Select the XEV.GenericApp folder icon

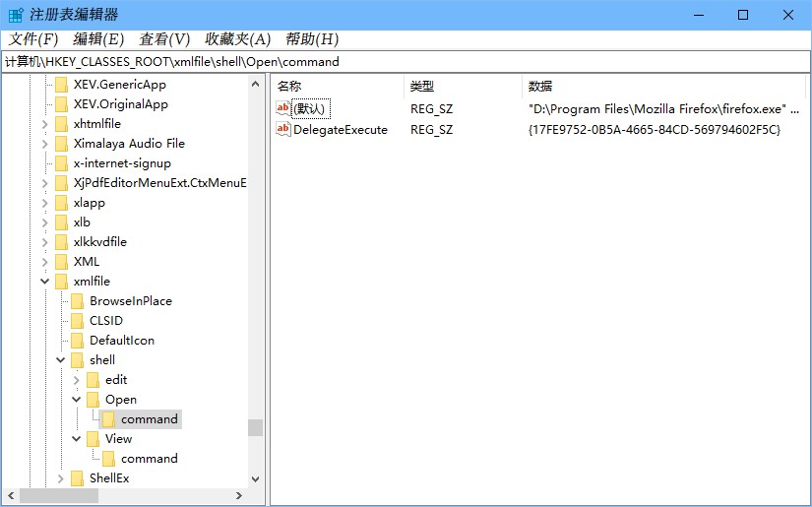62,85
